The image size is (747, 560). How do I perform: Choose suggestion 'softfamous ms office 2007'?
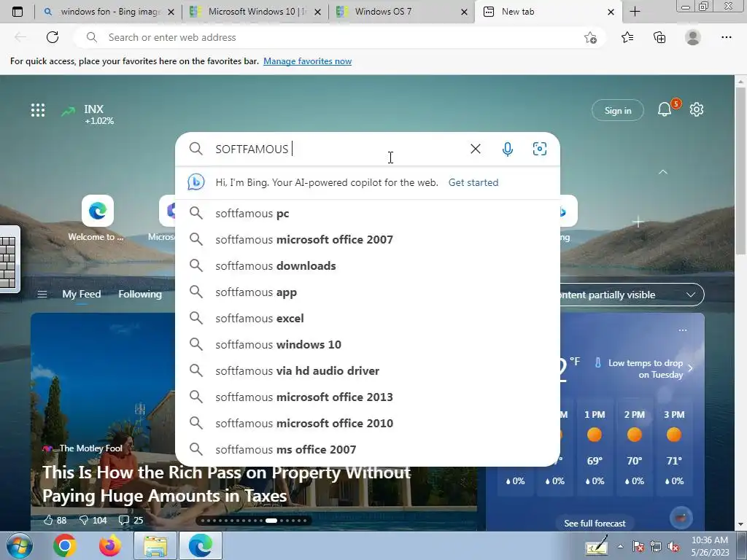[368, 449]
